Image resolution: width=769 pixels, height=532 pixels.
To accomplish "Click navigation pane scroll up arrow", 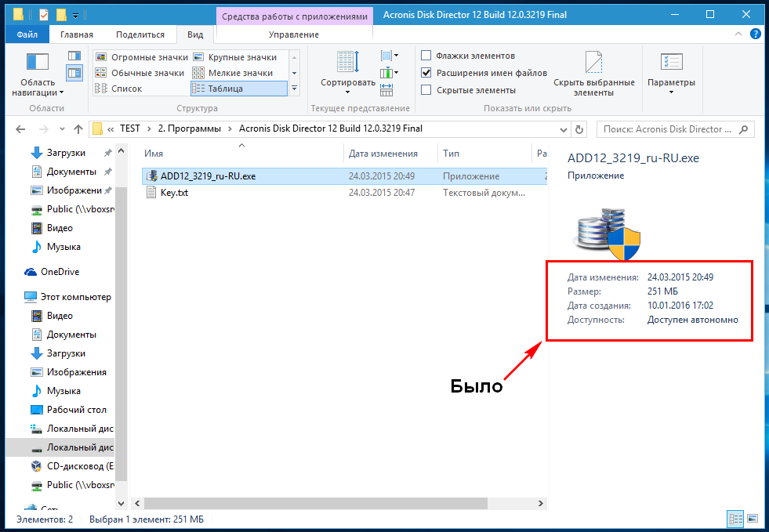I will pos(122,150).
